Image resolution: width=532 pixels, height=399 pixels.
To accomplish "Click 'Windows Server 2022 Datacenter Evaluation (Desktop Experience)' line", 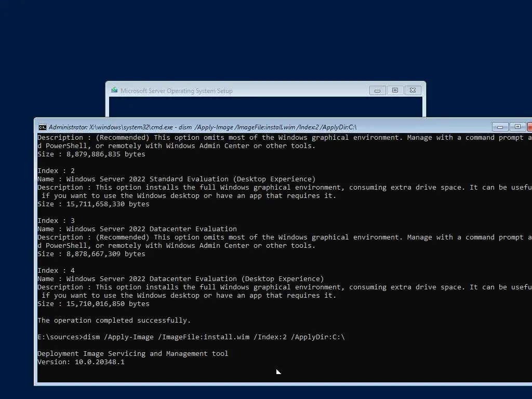I will pyautogui.click(x=180, y=278).
